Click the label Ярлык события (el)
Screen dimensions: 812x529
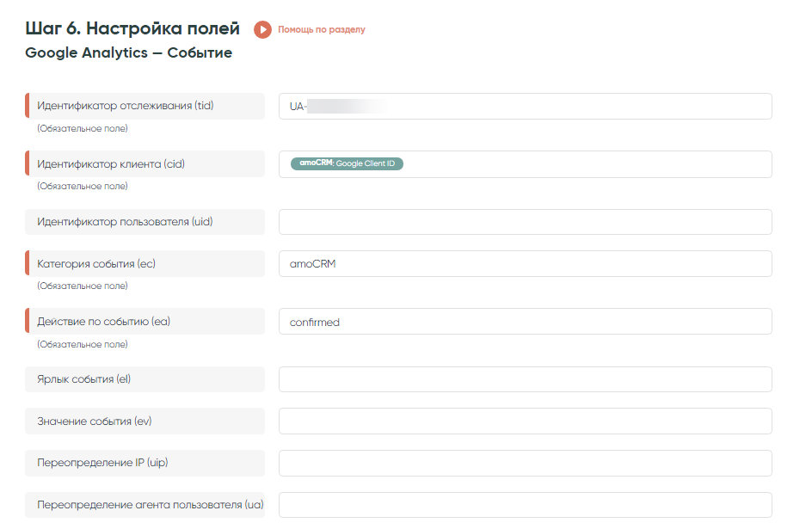click(84, 379)
